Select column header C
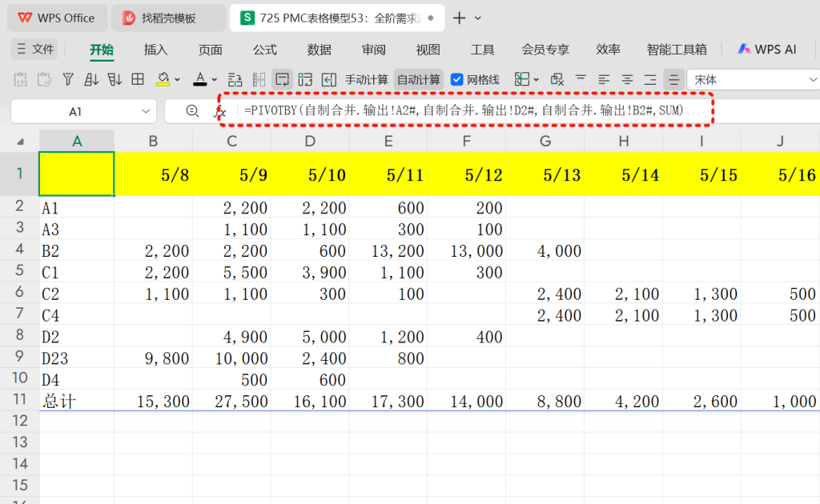This screenshot has height=504, width=820. click(x=231, y=141)
